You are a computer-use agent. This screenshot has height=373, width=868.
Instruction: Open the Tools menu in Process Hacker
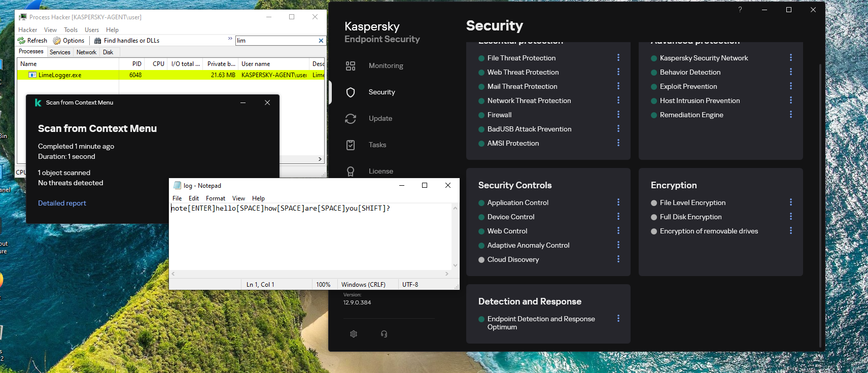point(71,30)
